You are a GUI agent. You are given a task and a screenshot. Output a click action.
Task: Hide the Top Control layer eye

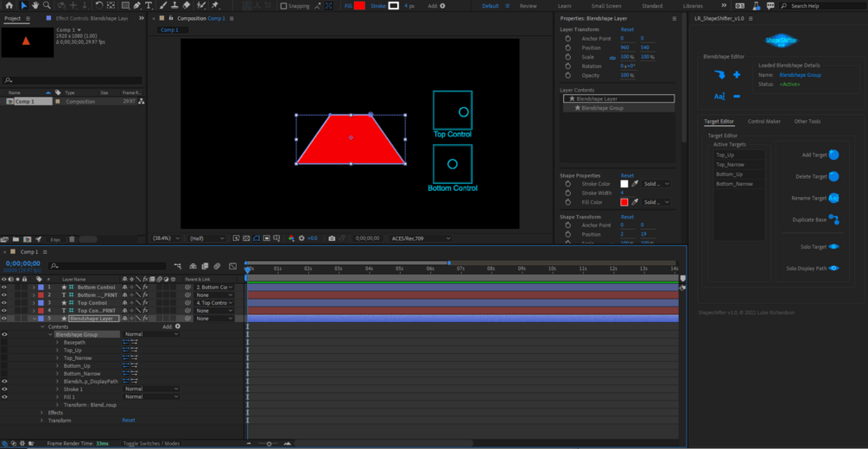pos(4,303)
